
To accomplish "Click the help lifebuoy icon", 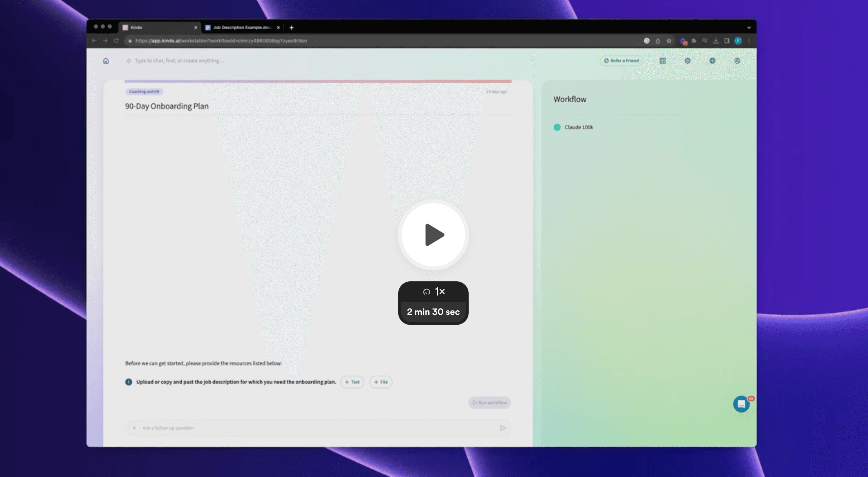I will [712, 61].
